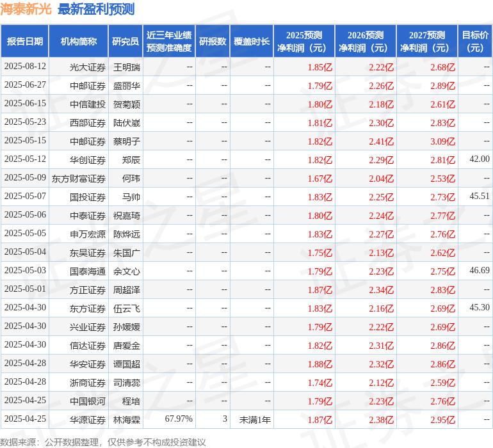This screenshot has height=448, width=493.
Task: Select the 机构简称 column header
Action: coord(78,42)
